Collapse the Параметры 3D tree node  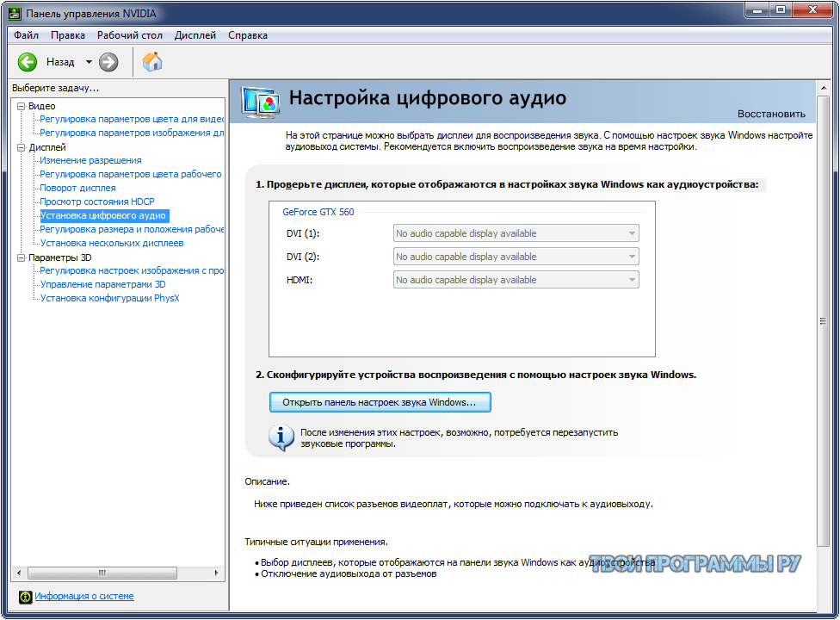pyautogui.click(x=22, y=257)
